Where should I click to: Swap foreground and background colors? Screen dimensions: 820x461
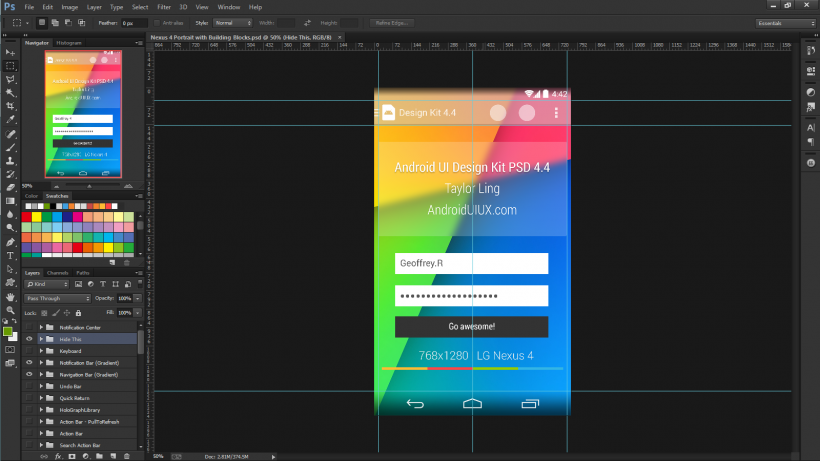pos(15,321)
